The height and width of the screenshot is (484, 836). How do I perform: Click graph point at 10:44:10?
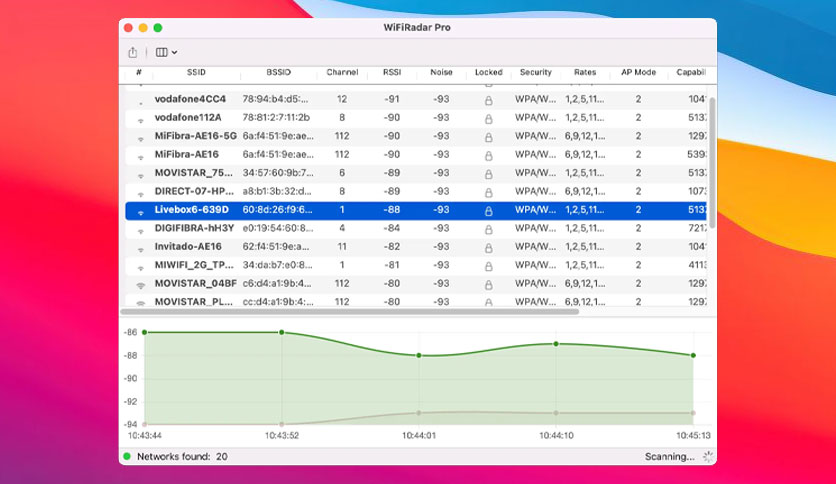pos(556,344)
